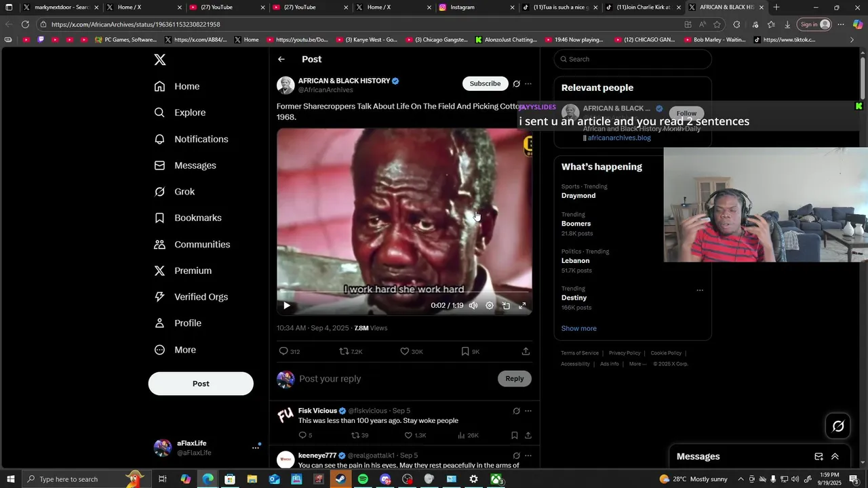Like the main post (30K)
This screenshot has height=488, width=868.
tap(411, 351)
